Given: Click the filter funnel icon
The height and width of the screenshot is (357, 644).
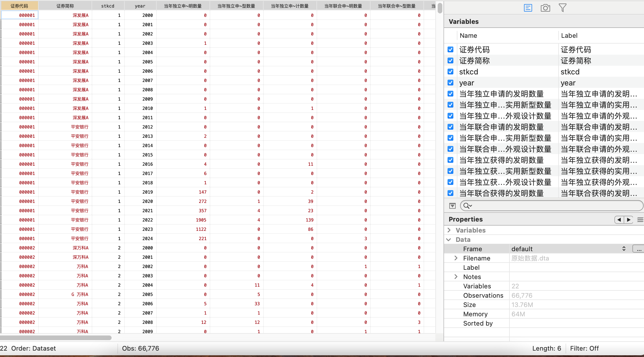Looking at the screenshot, I should coord(562,8).
